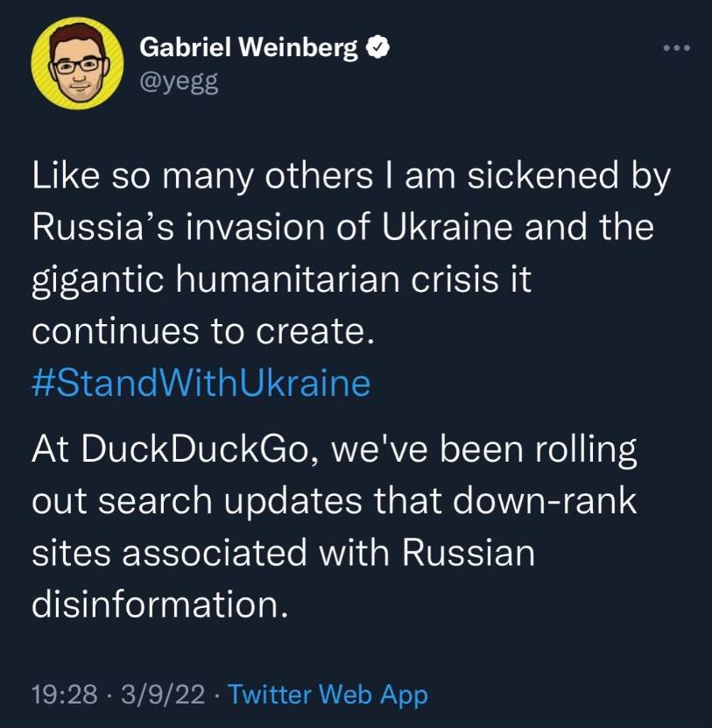The image size is (712, 728).
Task: Click the 'gigantic humanitarian crisis it' line
Action: (281, 281)
